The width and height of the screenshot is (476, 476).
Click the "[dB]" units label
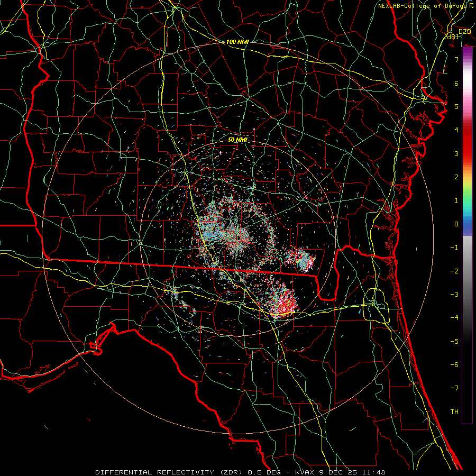pyautogui.click(x=452, y=36)
